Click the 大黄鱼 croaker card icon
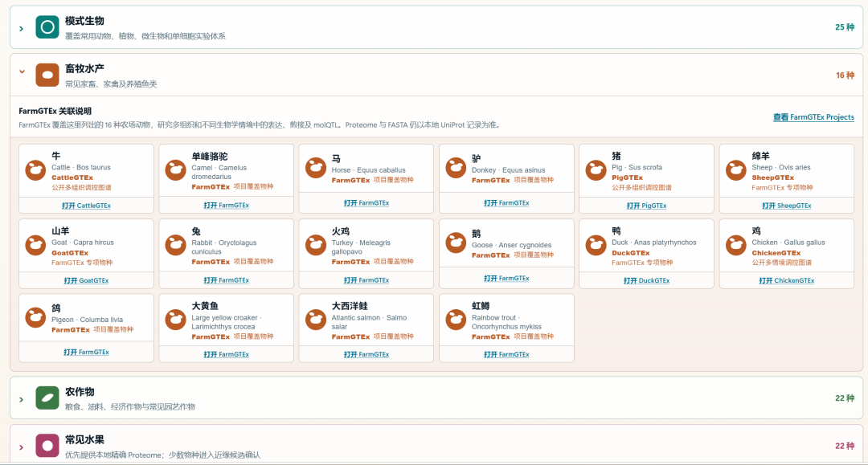This screenshot has width=868, height=465. [175, 320]
